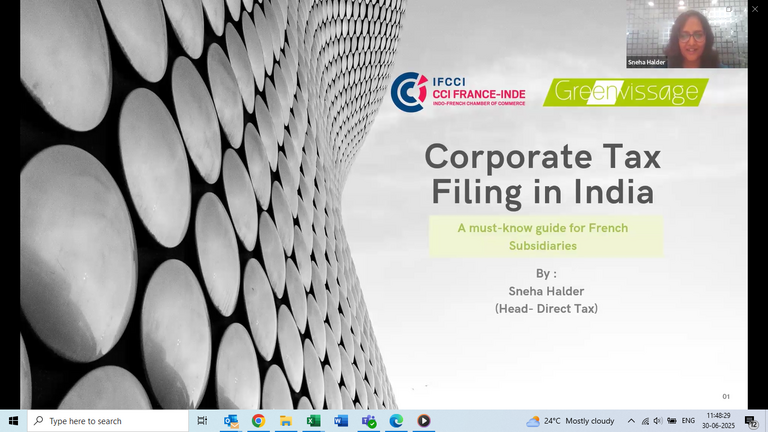Expand the hidden system tray icons chevron
Screen dimensions: 768x432
tap(631, 421)
